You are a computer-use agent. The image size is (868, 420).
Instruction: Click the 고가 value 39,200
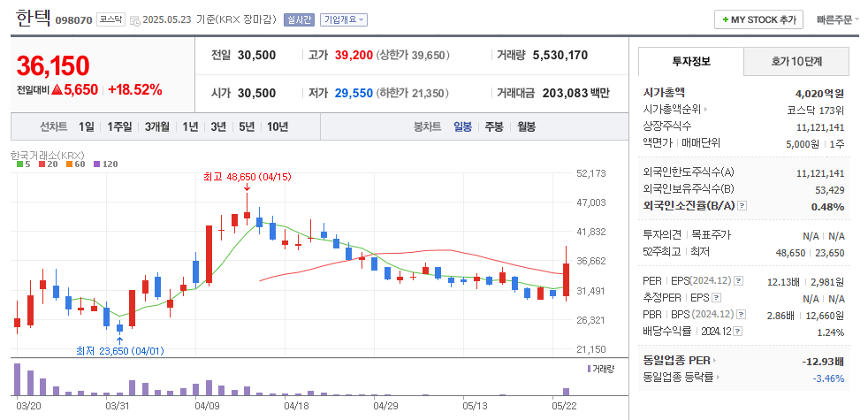354,56
